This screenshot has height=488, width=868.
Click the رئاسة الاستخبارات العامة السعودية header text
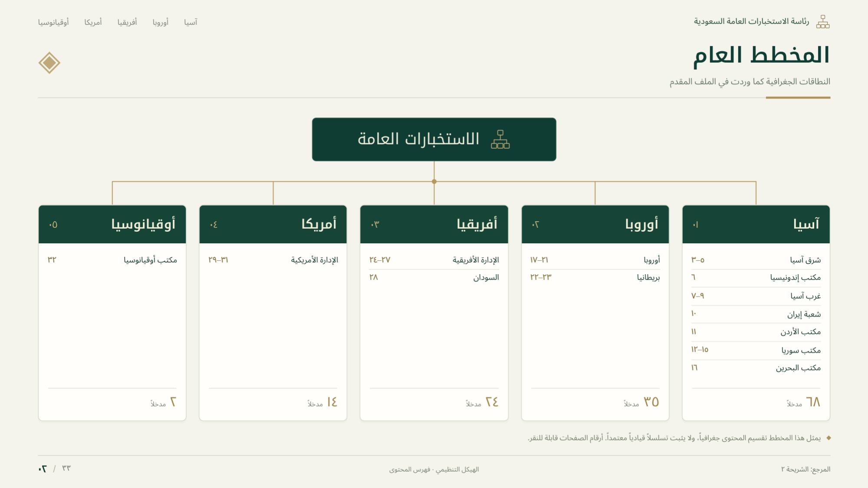(x=751, y=22)
